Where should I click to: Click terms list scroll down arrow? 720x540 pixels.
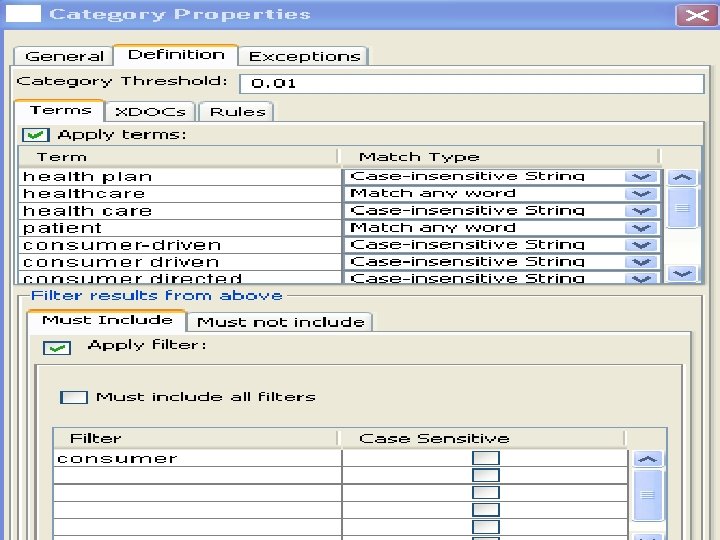pos(682,274)
